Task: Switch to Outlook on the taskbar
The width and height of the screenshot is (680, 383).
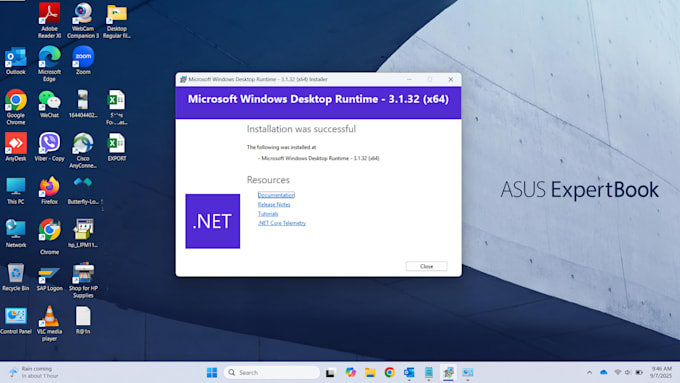Action: 409,373
